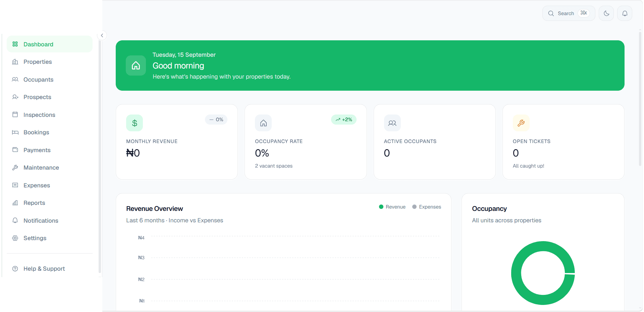Click the magnifier icon in Search box

[551, 13]
